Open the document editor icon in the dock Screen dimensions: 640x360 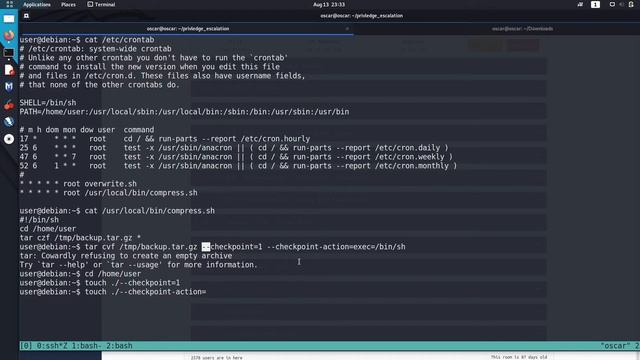tap(9, 70)
